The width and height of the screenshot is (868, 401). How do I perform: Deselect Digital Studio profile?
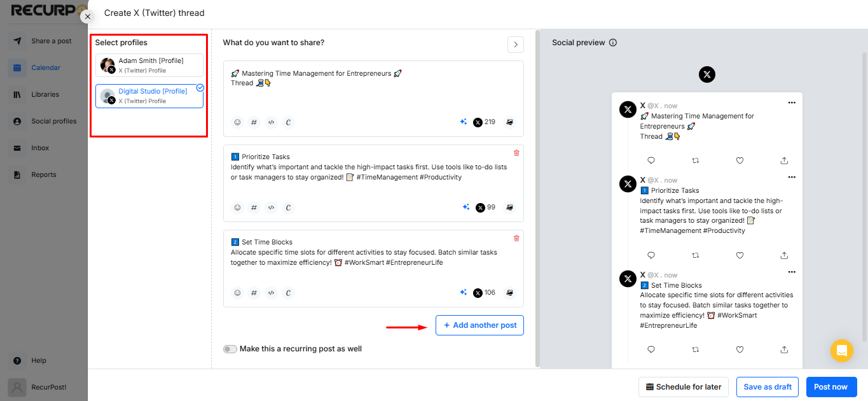149,96
